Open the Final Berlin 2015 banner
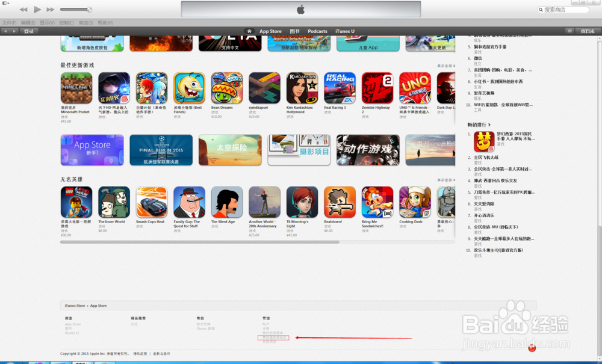602x364 pixels. (161, 150)
